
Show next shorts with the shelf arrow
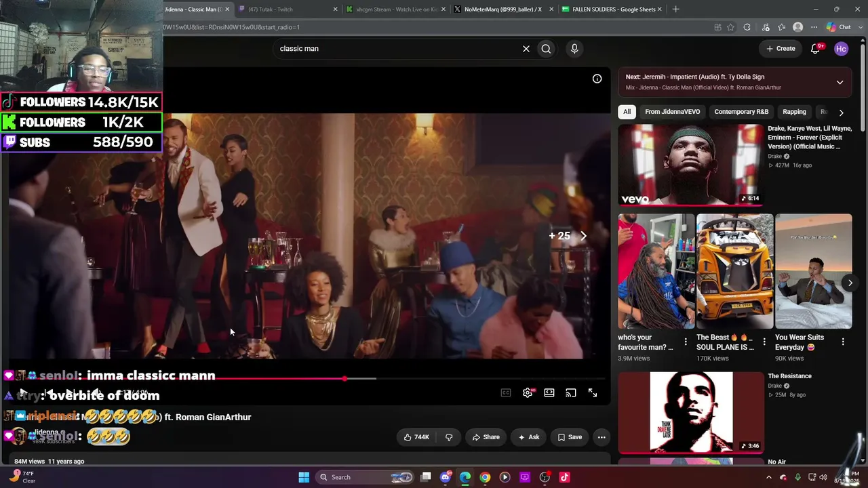(850, 283)
